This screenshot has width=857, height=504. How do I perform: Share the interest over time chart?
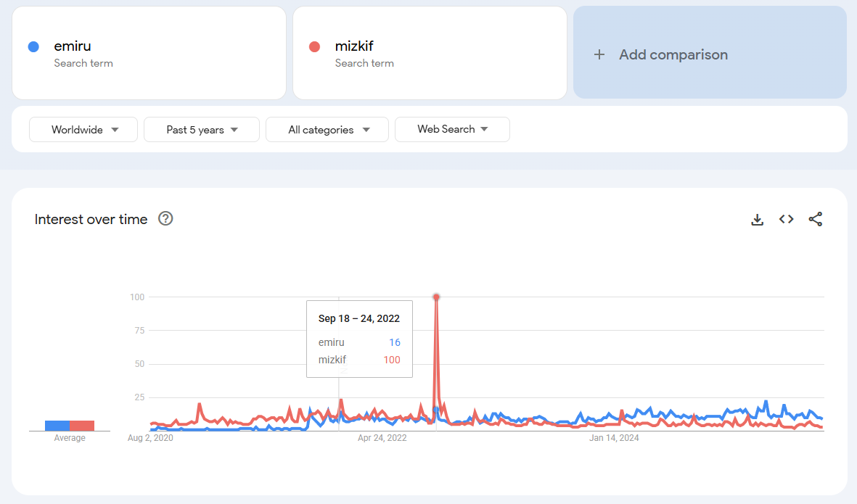816,219
